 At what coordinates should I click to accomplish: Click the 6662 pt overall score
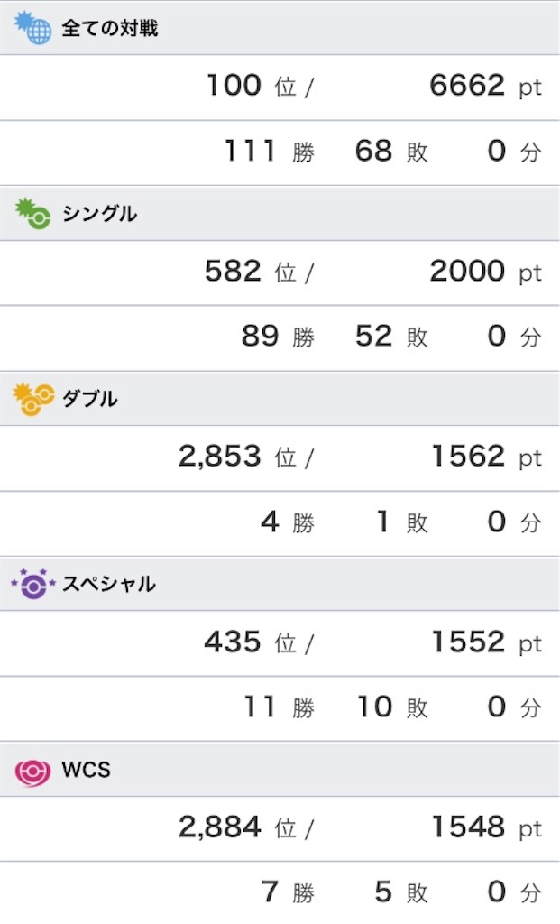[x=485, y=86]
